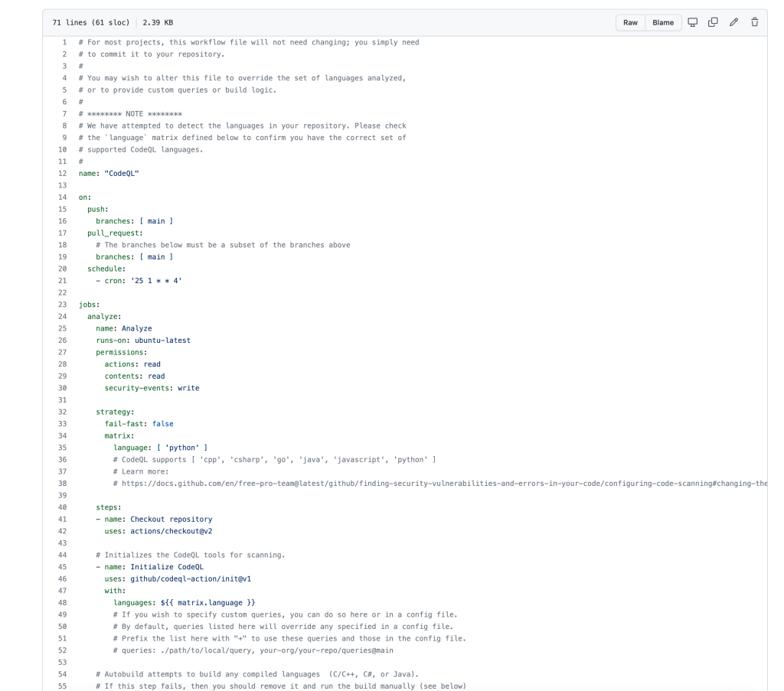This screenshot has width=784, height=691.
Task: Click actions/checkout@v2 text
Action: (167, 531)
